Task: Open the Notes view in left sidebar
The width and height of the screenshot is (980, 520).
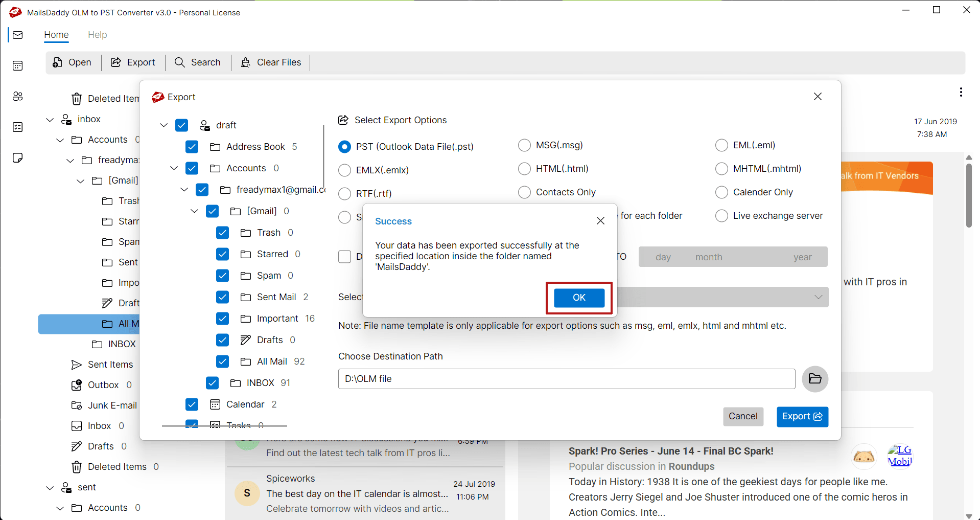Action: pos(18,157)
